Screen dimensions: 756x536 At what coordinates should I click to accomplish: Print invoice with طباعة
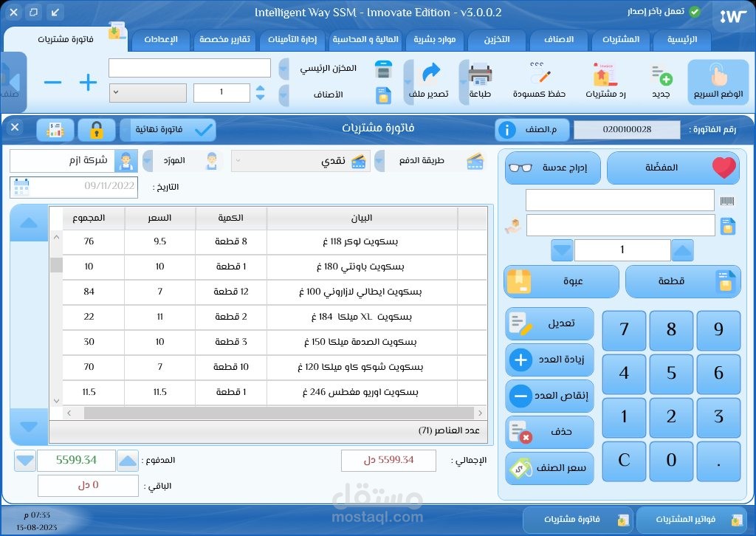tap(480, 82)
